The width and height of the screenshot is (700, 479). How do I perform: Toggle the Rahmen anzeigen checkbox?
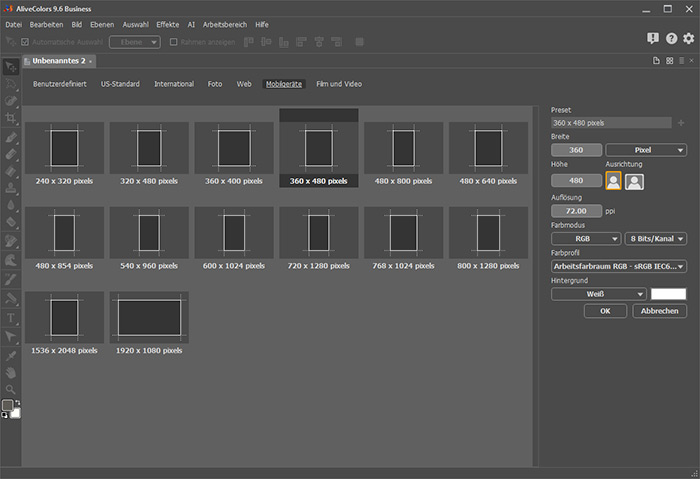(x=174, y=42)
